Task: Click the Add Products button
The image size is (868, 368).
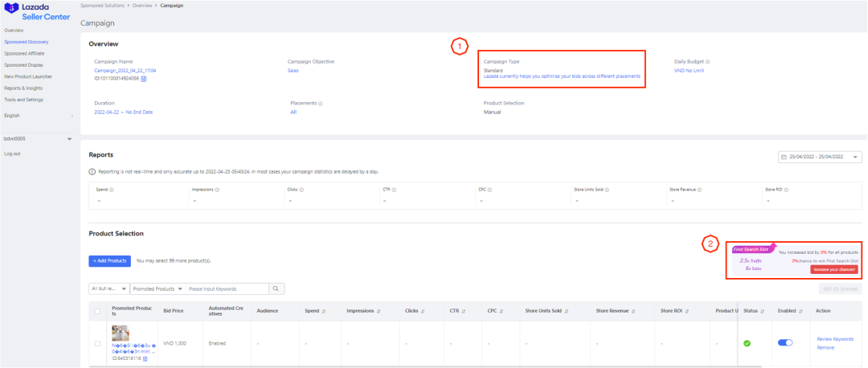Action: [109, 261]
